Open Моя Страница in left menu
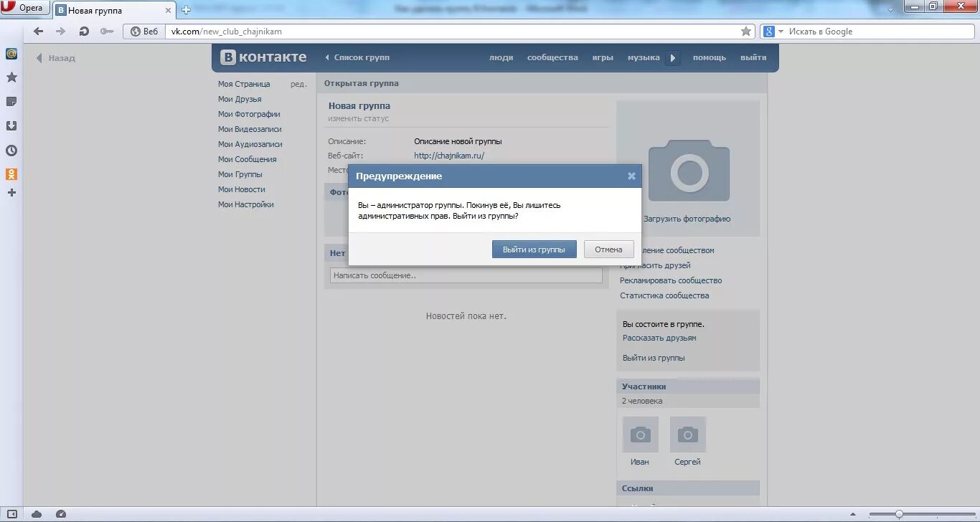Screen dimensions: 980x522 tap(244, 84)
